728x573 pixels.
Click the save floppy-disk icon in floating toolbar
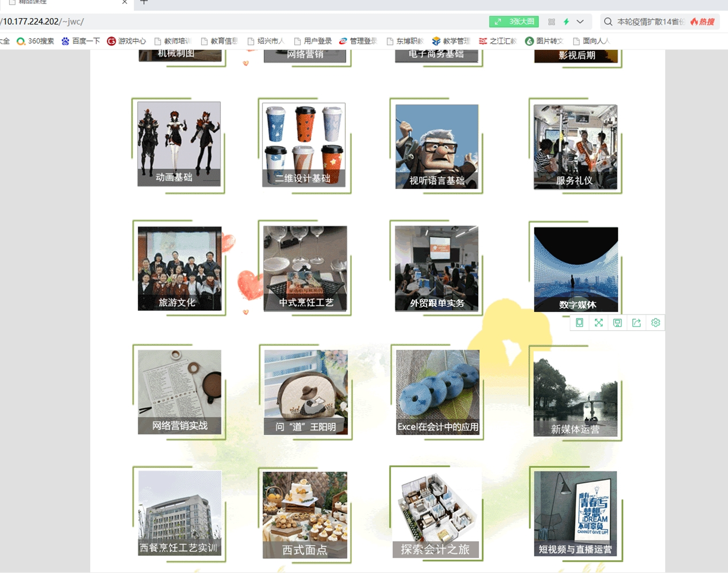[x=617, y=323]
